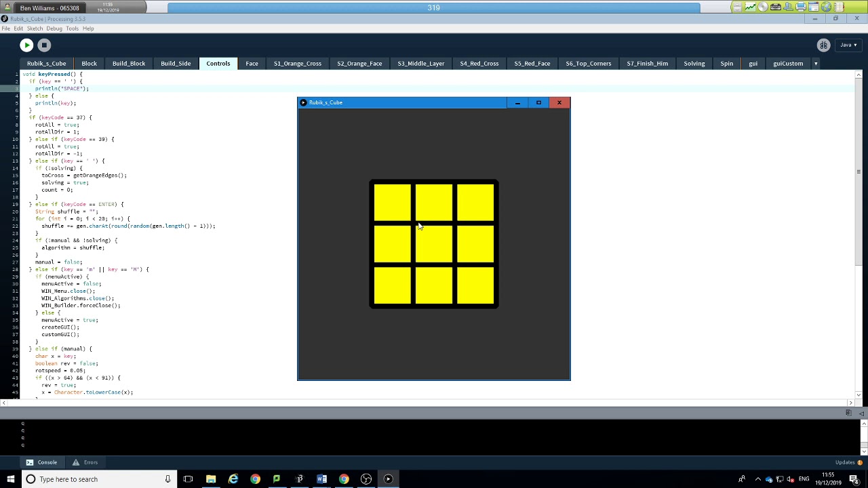Show the Errors panel
The width and height of the screenshot is (868, 488).
pyautogui.click(x=85, y=462)
